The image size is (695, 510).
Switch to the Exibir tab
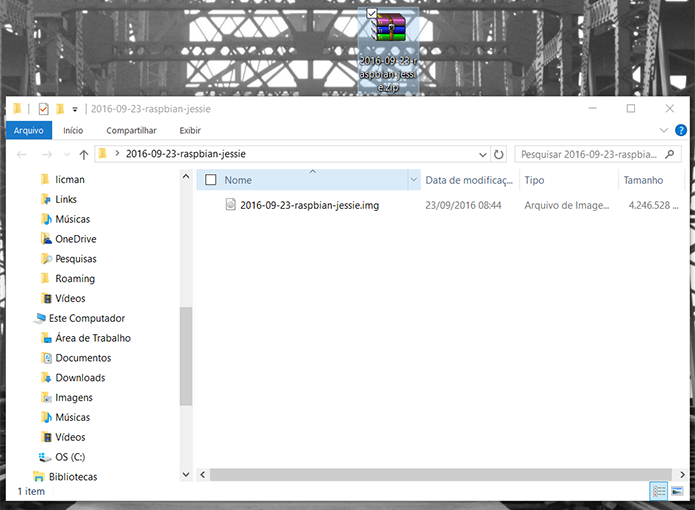[x=190, y=131]
